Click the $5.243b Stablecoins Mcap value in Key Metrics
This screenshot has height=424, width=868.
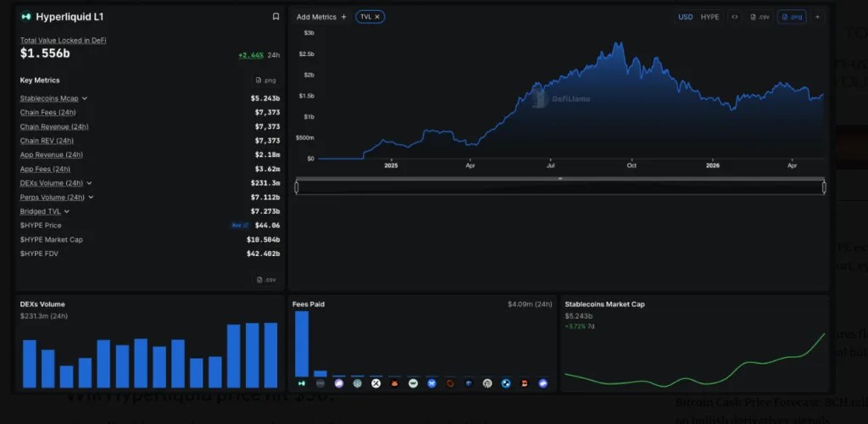pos(265,98)
